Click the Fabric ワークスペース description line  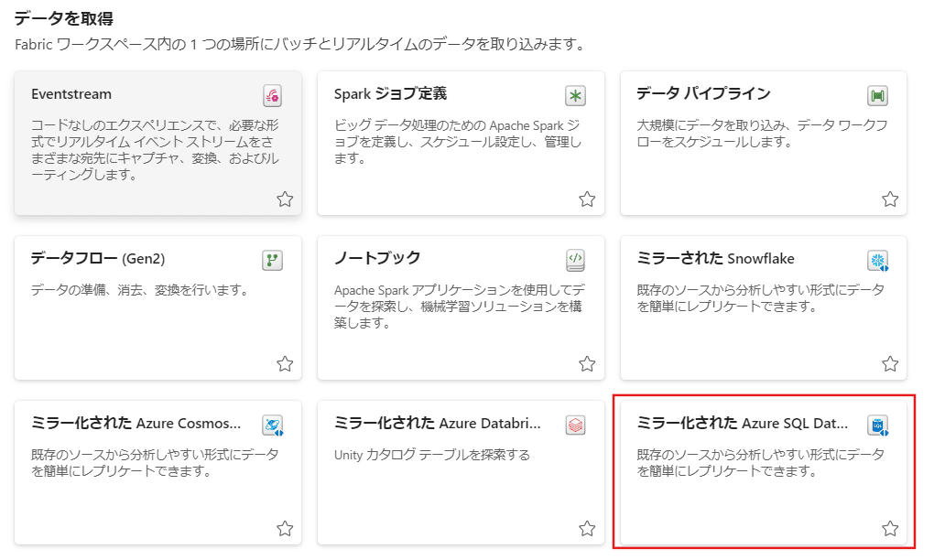(x=301, y=45)
